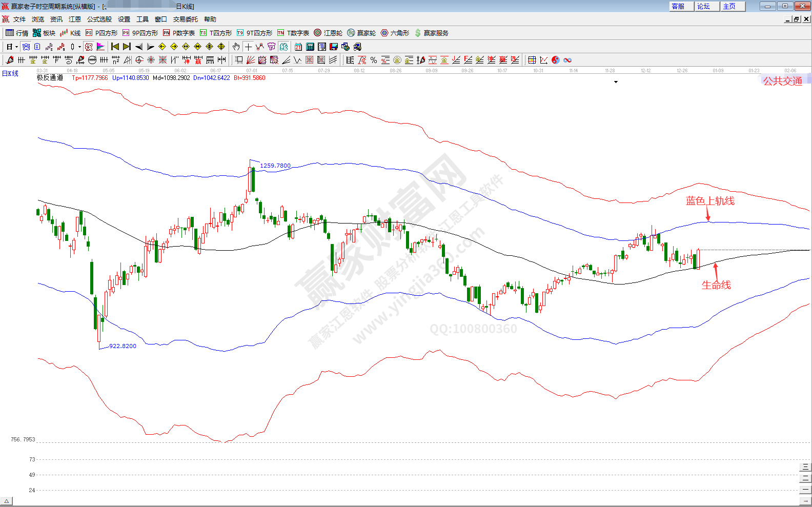812x507 pixels.
Task: Open the 交易委托 menu
Action: pos(185,19)
